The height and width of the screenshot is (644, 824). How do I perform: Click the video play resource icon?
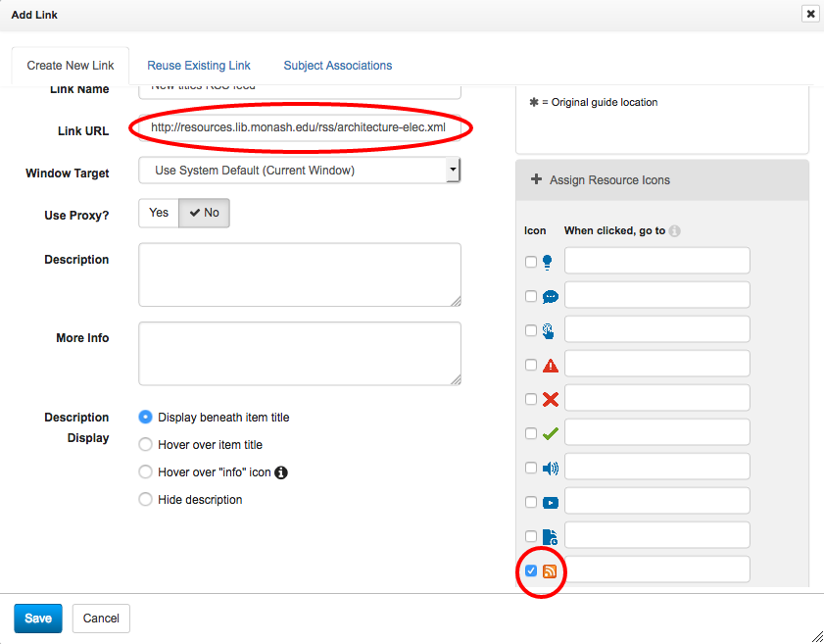[551, 503]
